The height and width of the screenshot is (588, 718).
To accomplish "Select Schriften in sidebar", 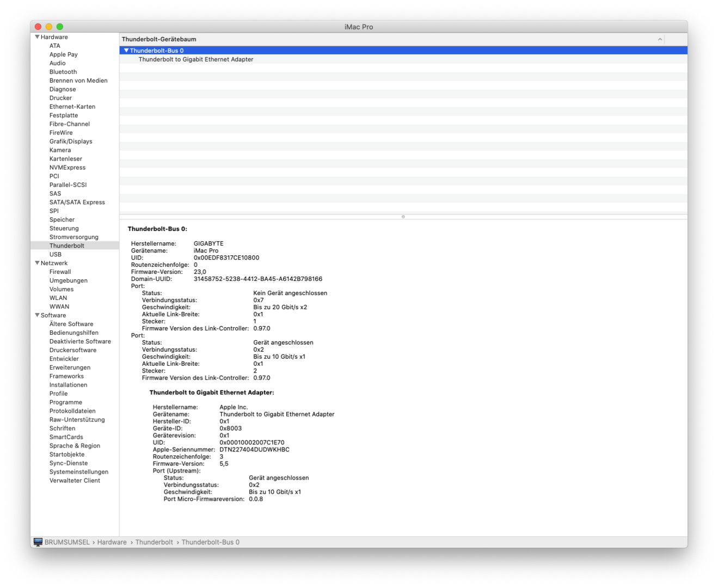I will coord(63,428).
